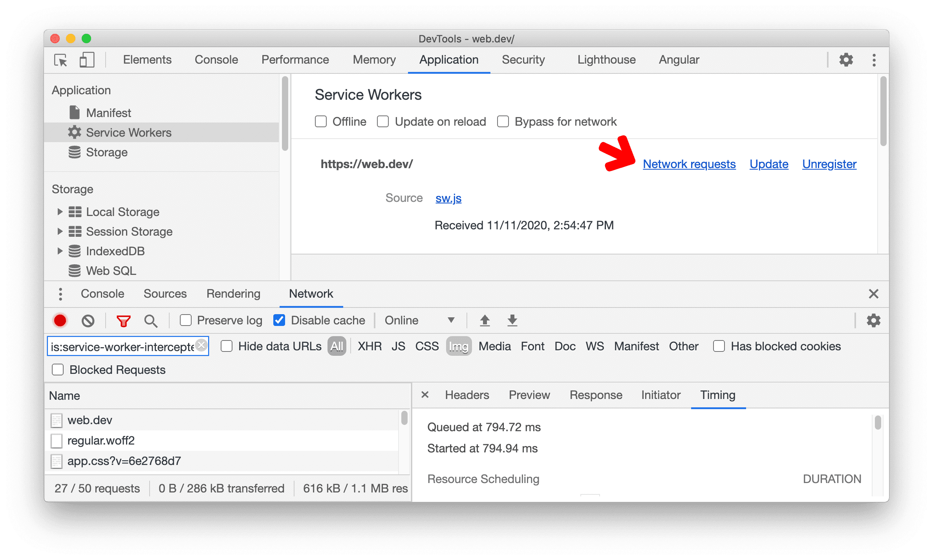Switch to the Timing tab in request details

tap(719, 394)
